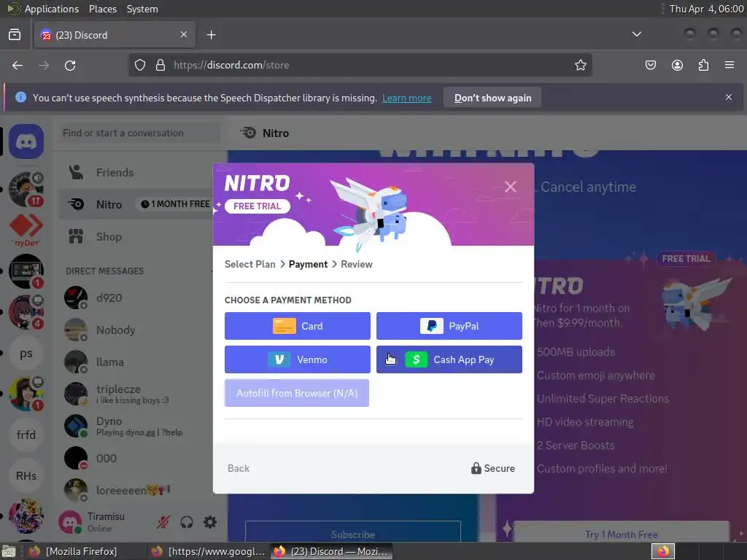
Task: Go Back in the Nitro dialog
Action: (x=239, y=469)
